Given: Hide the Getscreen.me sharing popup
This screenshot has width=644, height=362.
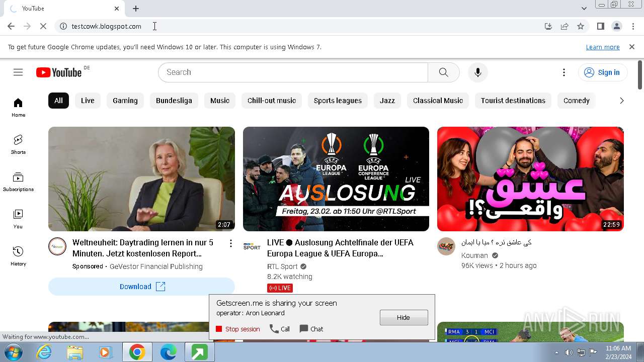Looking at the screenshot, I should coord(404,317).
